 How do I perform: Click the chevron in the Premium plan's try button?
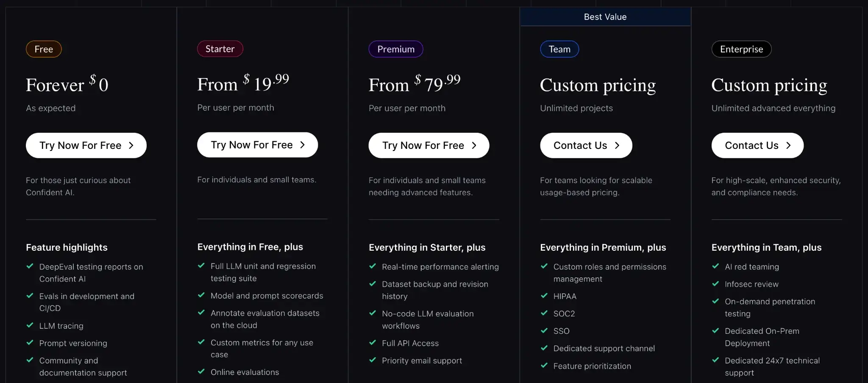[x=474, y=145]
